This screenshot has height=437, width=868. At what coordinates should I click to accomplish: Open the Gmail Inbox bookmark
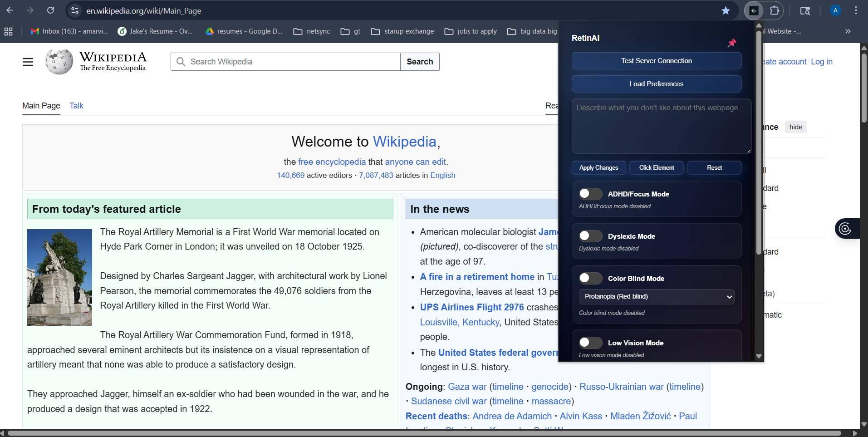point(69,31)
